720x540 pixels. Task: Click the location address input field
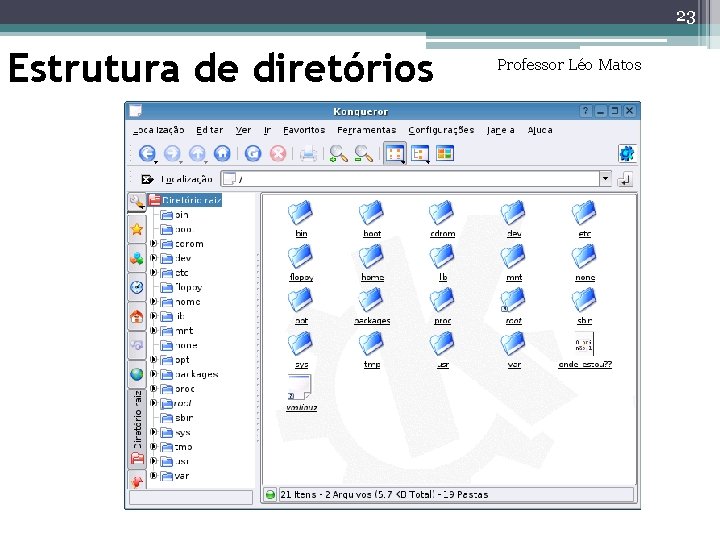(x=410, y=179)
